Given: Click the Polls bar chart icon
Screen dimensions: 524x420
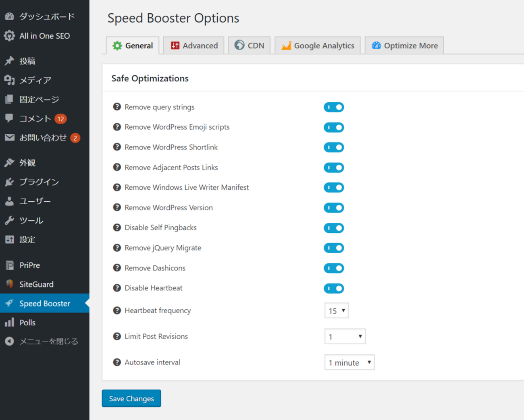Looking at the screenshot, I should click(x=10, y=322).
